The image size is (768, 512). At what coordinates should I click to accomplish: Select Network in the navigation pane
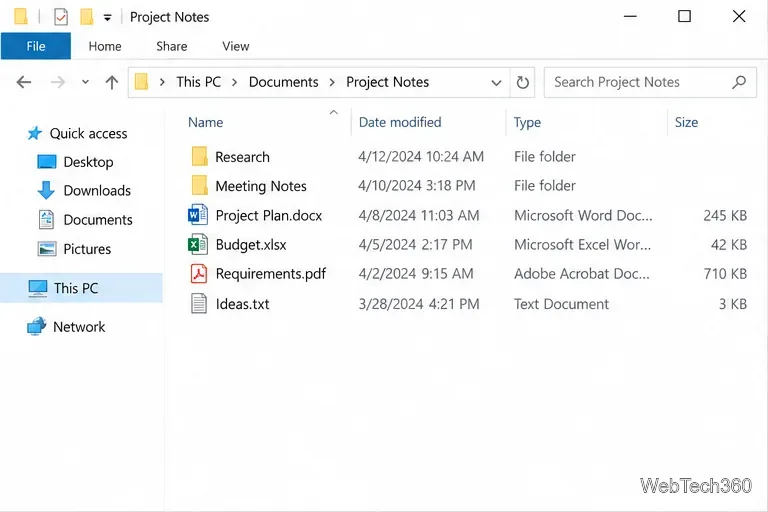point(79,327)
